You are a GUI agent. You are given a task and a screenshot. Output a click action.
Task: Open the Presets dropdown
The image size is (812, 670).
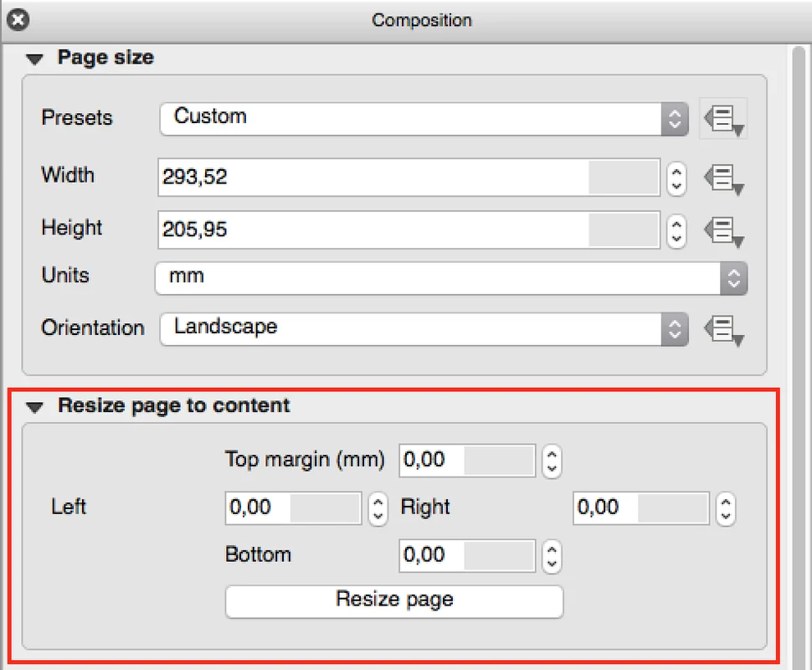point(424,119)
